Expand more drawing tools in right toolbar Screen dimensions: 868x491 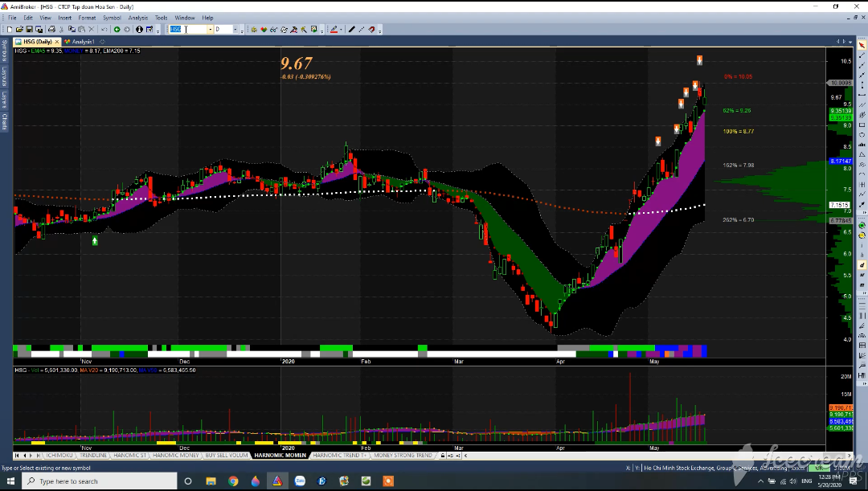tap(864, 213)
